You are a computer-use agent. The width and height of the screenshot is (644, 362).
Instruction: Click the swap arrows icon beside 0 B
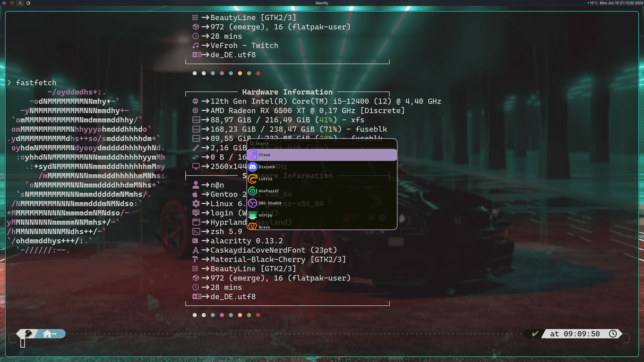tap(195, 157)
